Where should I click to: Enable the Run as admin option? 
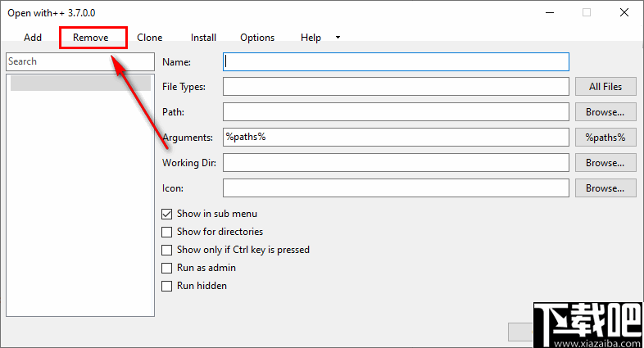coord(167,268)
